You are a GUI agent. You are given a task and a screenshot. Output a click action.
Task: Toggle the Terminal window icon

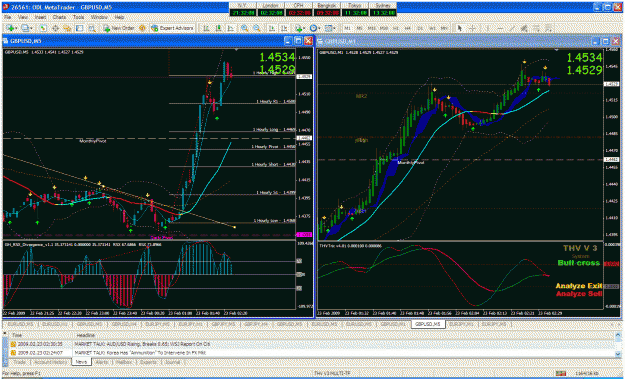(x=80, y=28)
